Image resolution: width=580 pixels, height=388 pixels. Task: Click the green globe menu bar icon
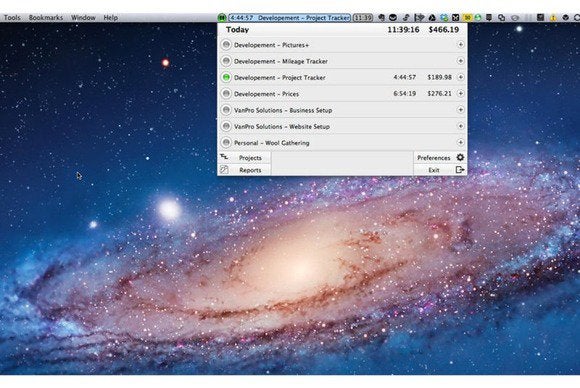478,17
